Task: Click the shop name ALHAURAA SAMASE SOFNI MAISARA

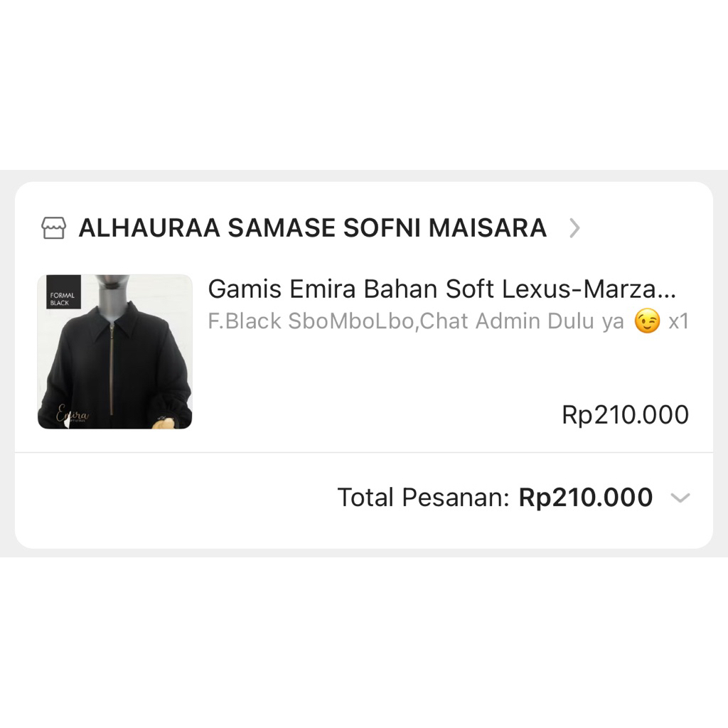Action: pos(313,227)
